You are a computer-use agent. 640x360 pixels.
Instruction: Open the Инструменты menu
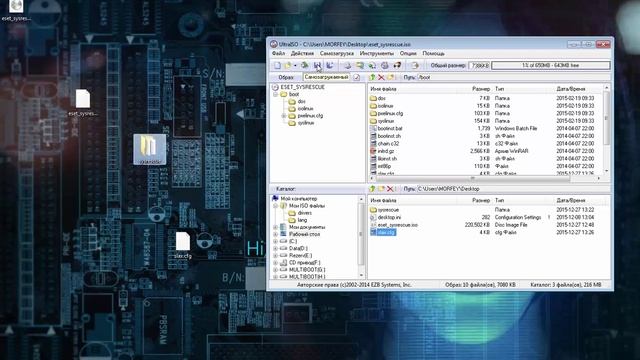[x=377, y=53]
